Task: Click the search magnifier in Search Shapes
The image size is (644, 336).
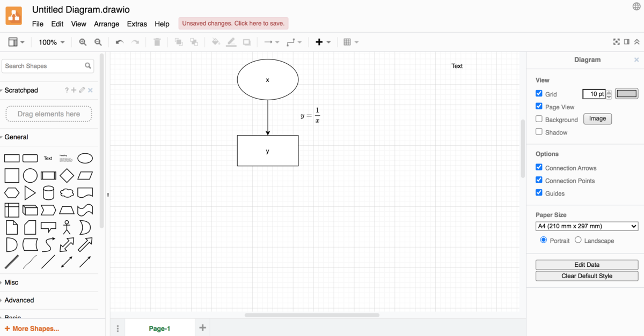Action: click(x=88, y=66)
